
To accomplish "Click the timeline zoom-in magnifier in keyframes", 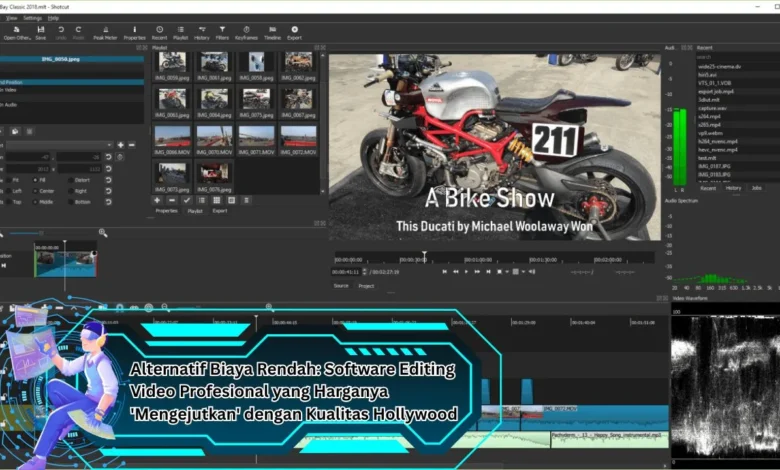I will click(103, 232).
